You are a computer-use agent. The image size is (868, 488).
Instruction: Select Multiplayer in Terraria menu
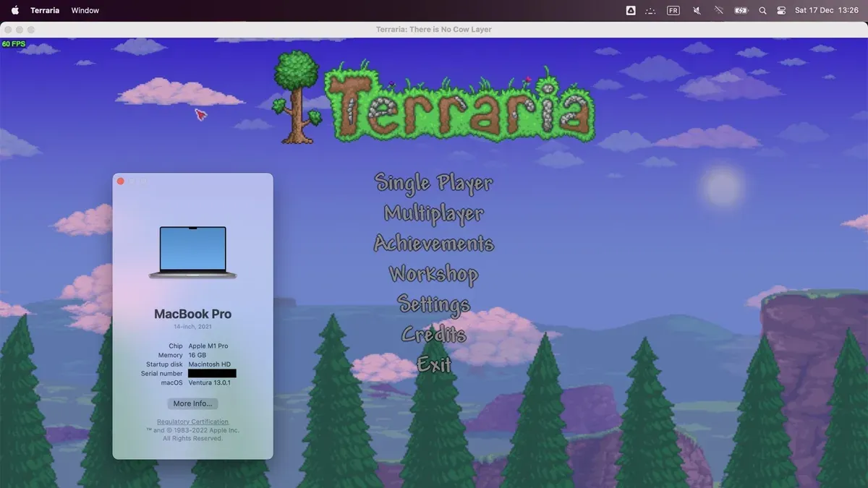coord(434,213)
